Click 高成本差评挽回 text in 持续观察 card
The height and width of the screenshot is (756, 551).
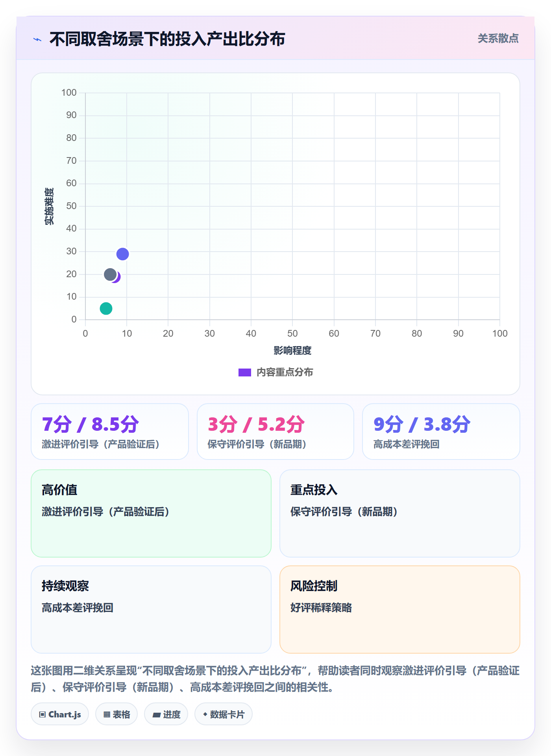coord(78,608)
